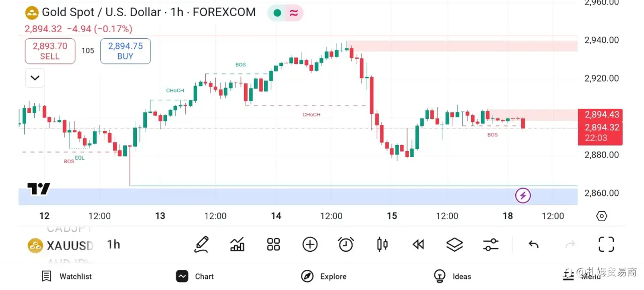
Task: Open the XAUUSD symbol selector
Action: [x=61, y=246]
